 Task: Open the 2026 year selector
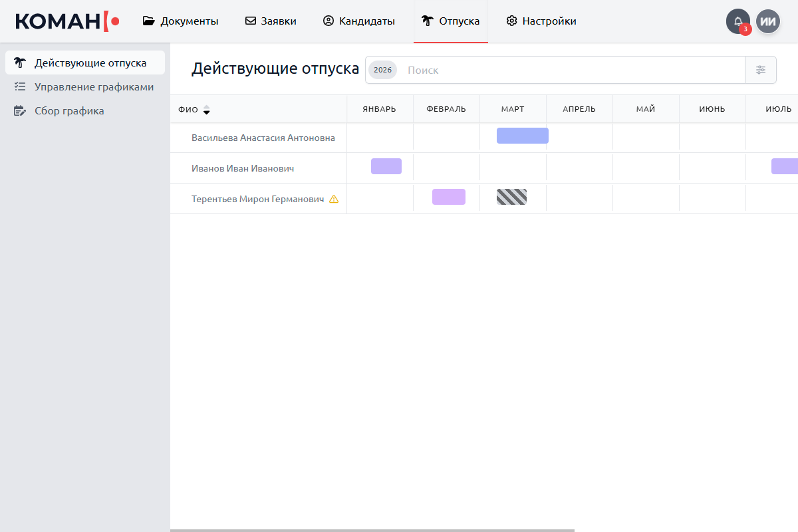(382, 70)
